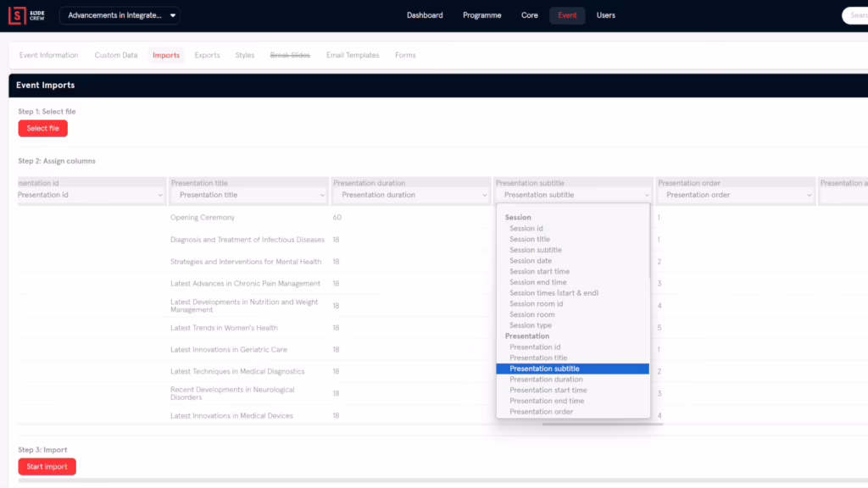Click the 'Step 2: Assign columns' heading
868x488 pixels.
[x=57, y=161]
